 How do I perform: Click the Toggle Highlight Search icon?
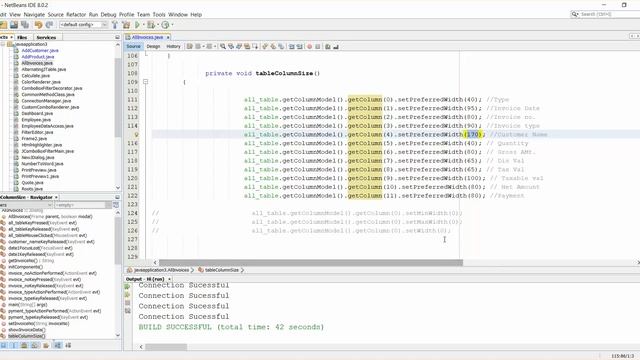point(247,47)
